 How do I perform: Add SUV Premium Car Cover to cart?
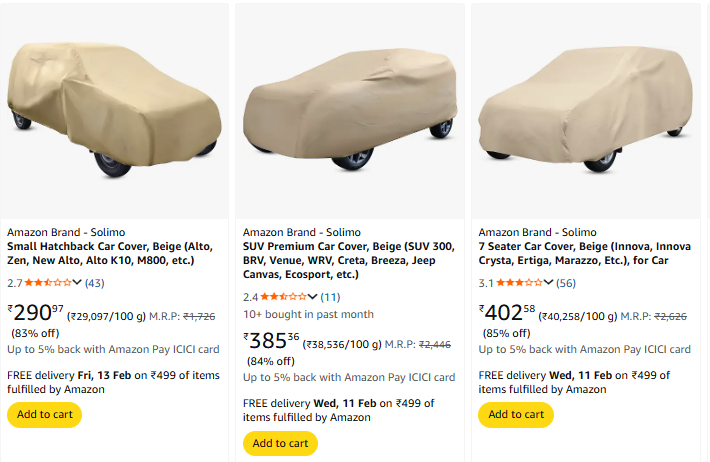[x=280, y=443]
